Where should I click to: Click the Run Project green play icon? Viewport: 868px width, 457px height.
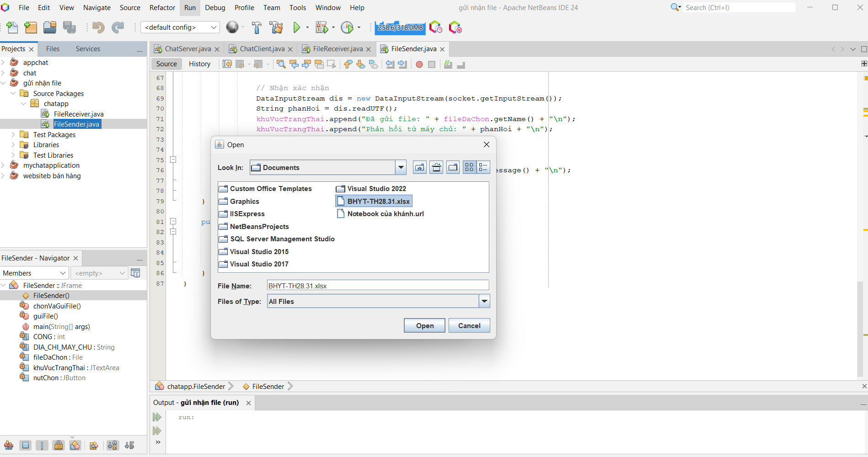pyautogui.click(x=296, y=27)
